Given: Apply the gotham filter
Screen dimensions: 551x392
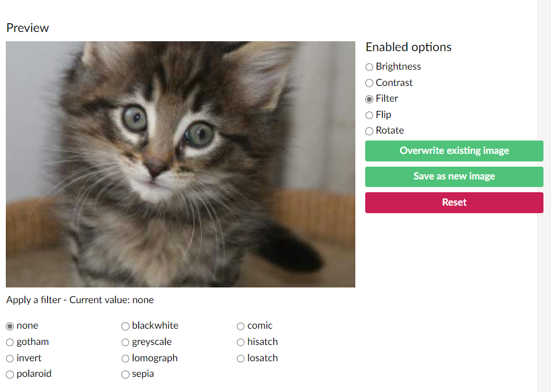Looking at the screenshot, I should tap(10, 343).
